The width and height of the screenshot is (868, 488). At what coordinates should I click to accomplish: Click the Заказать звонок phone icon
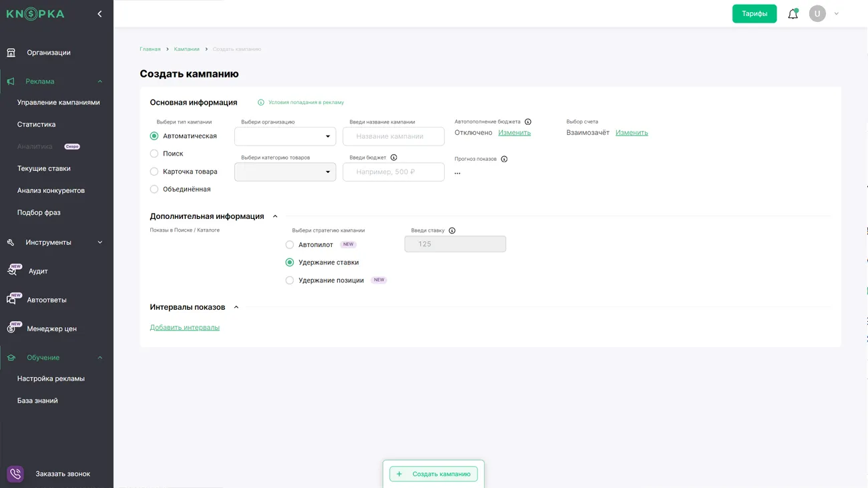(15, 474)
